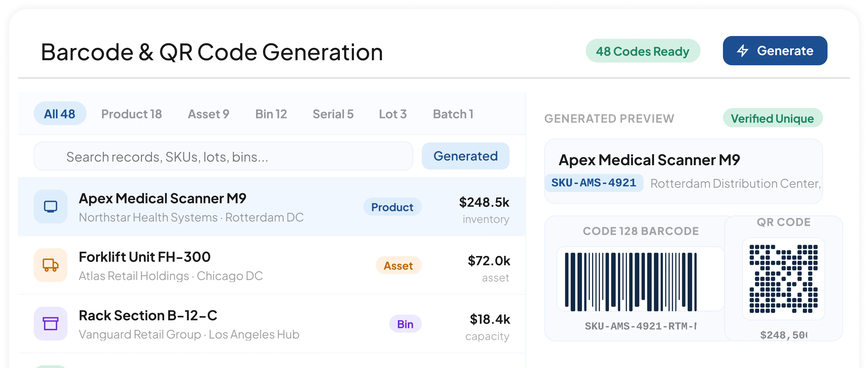Viewport: 868px width, 368px height.
Task: Click the $72.0k asset value
Action: 489,261
